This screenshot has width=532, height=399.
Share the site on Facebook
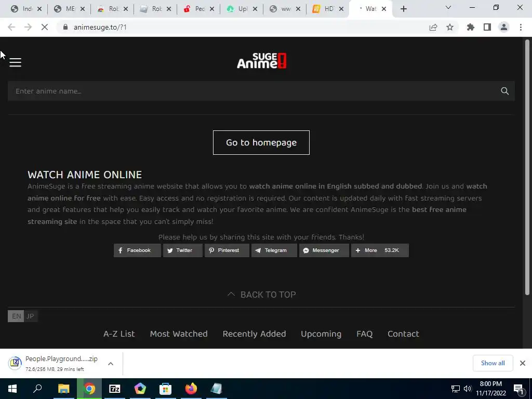coord(137,250)
